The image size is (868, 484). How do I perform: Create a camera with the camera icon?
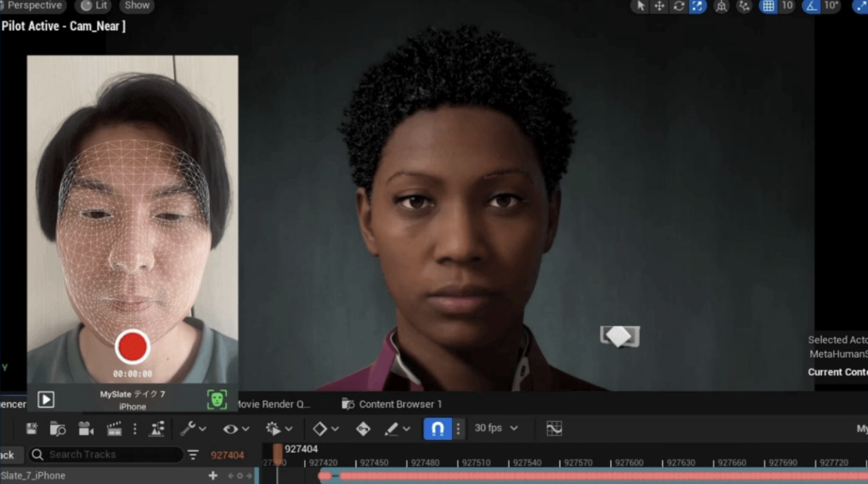tap(85, 429)
